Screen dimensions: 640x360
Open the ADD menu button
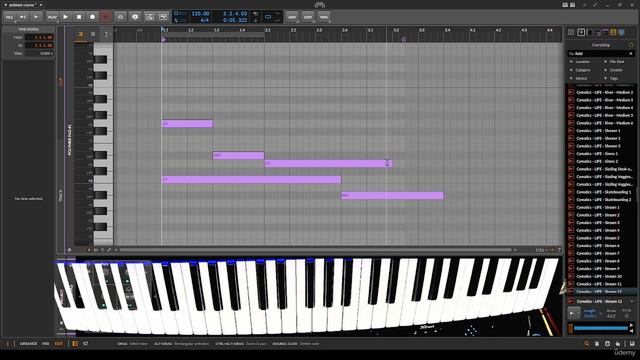[x=292, y=17]
